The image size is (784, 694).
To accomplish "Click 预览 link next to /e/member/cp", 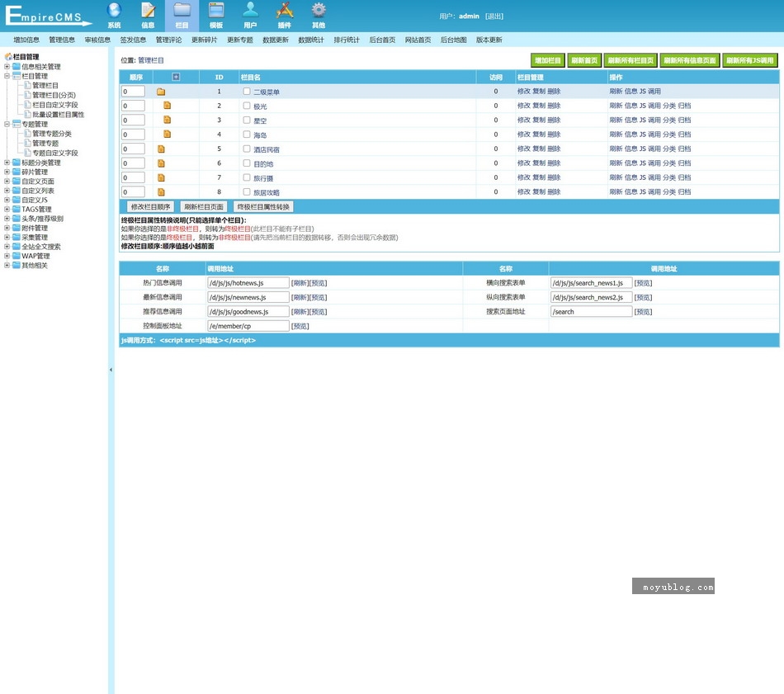I will [x=300, y=326].
